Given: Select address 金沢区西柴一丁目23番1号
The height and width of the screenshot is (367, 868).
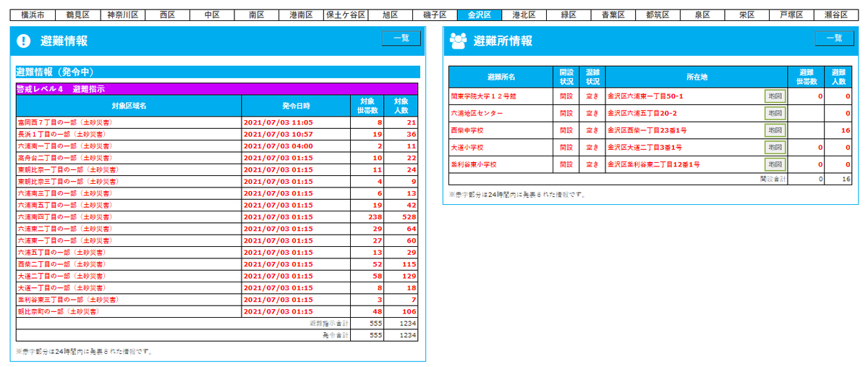Looking at the screenshot, I should 647,131.
